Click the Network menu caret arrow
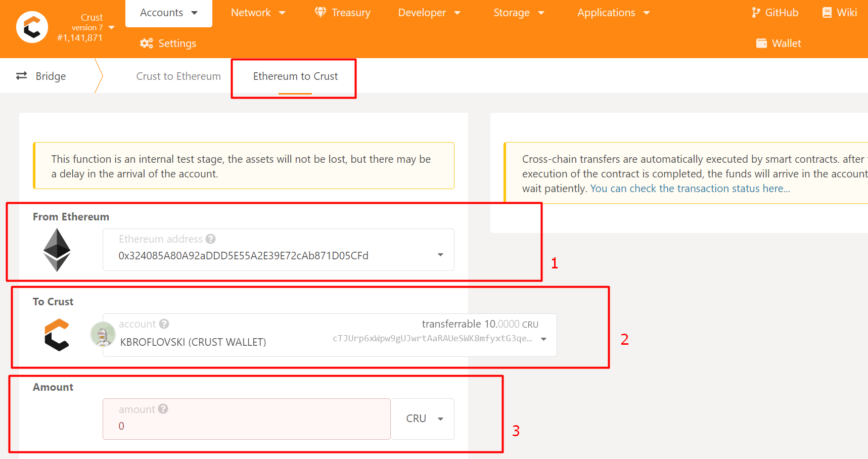 click(x=282, y=13)
